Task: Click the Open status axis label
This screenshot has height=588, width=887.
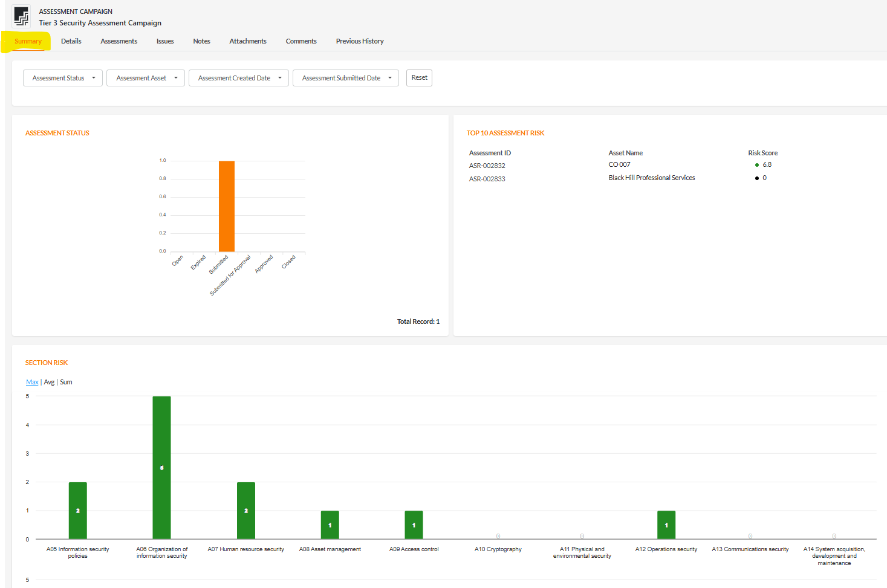Action: pos(178,260)
